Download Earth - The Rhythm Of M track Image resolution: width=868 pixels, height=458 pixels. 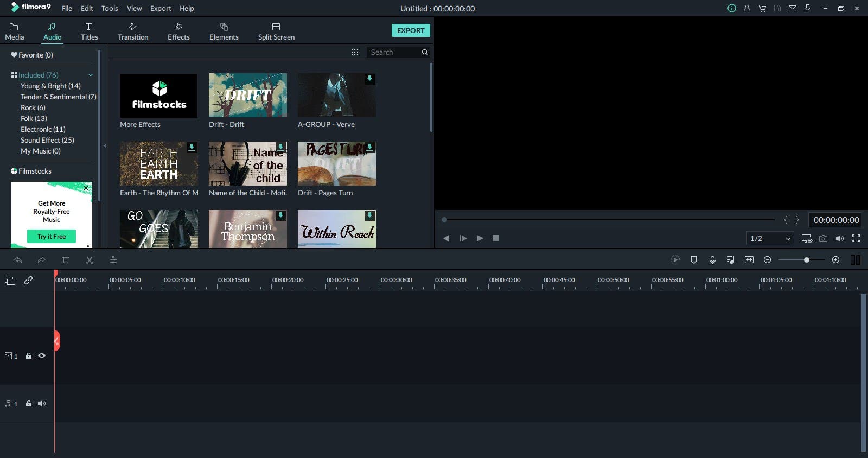tap(192, 147)
